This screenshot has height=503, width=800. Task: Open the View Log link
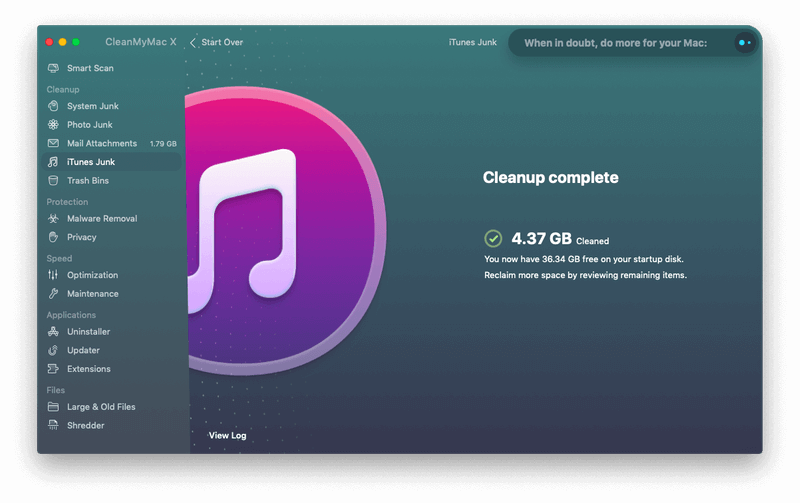228,435
